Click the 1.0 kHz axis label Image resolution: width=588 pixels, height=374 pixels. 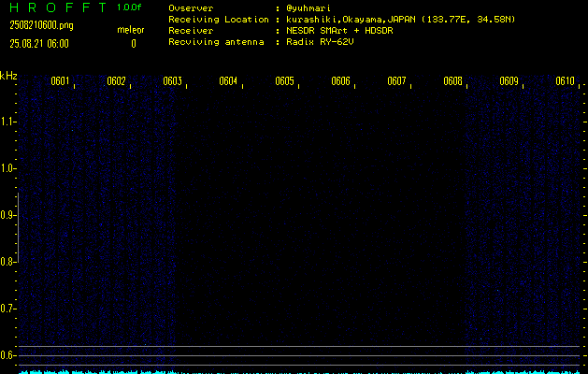[7, 168]
